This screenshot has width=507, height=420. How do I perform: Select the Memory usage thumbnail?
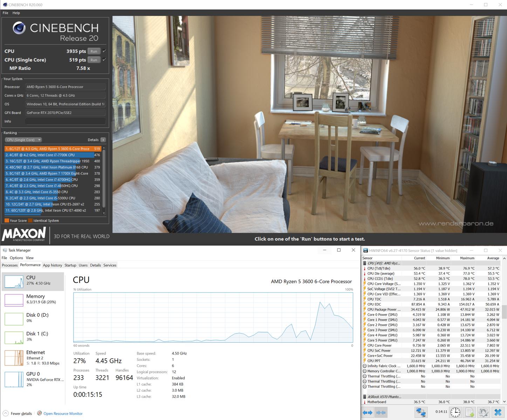[14, 300]
